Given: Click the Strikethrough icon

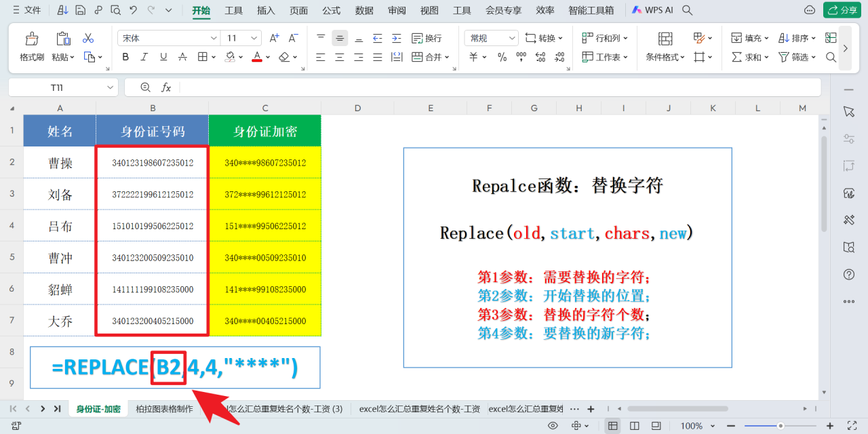Looking at the screenshot, I should [182, 57].
